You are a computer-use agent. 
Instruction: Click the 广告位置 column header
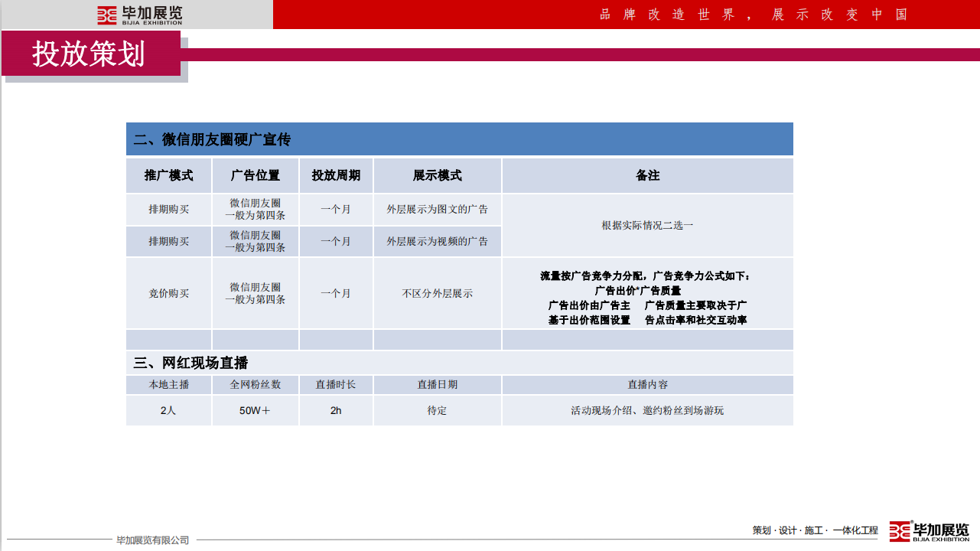coord(255,175)
